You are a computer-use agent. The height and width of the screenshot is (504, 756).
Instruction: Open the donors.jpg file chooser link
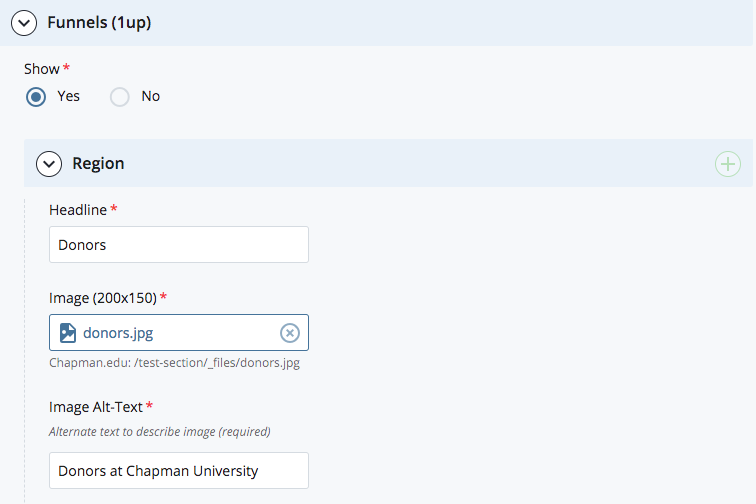tap(118, 333)
